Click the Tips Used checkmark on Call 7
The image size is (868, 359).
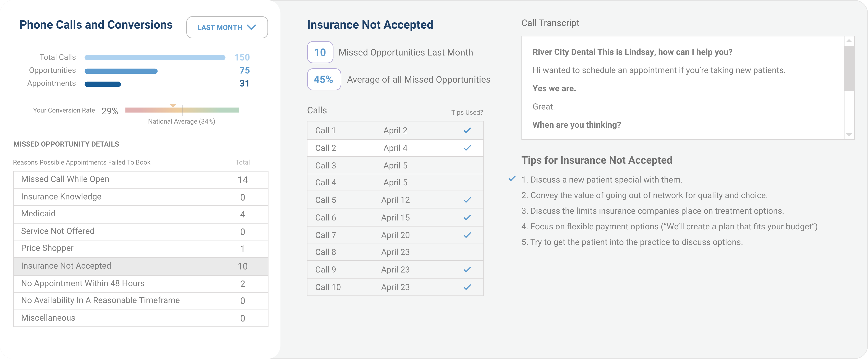click(467, 235)
